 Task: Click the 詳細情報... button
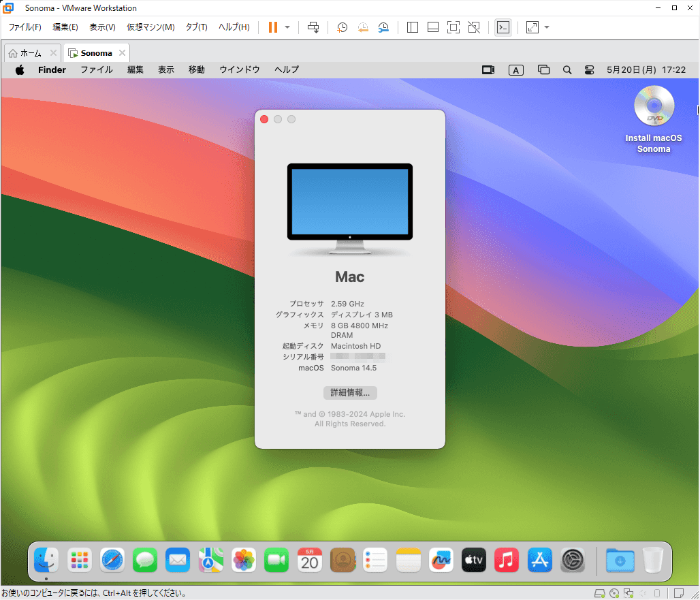tap(350, 393)
